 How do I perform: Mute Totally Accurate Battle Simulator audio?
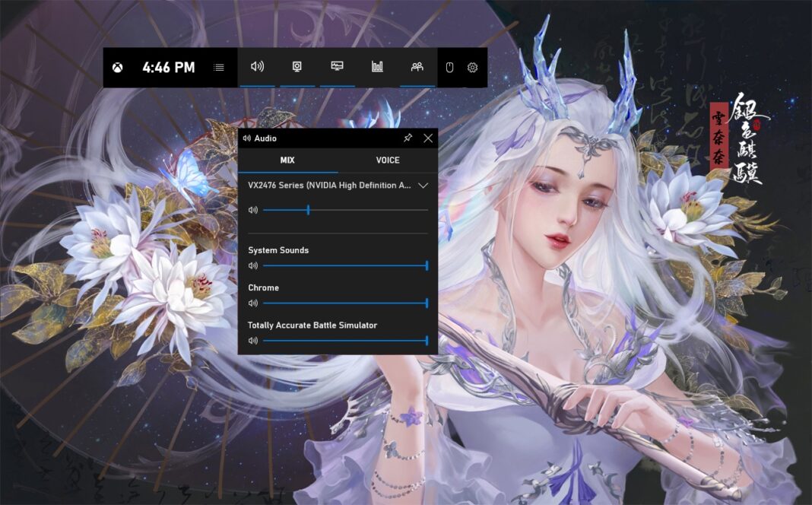[x=253, y=341]
